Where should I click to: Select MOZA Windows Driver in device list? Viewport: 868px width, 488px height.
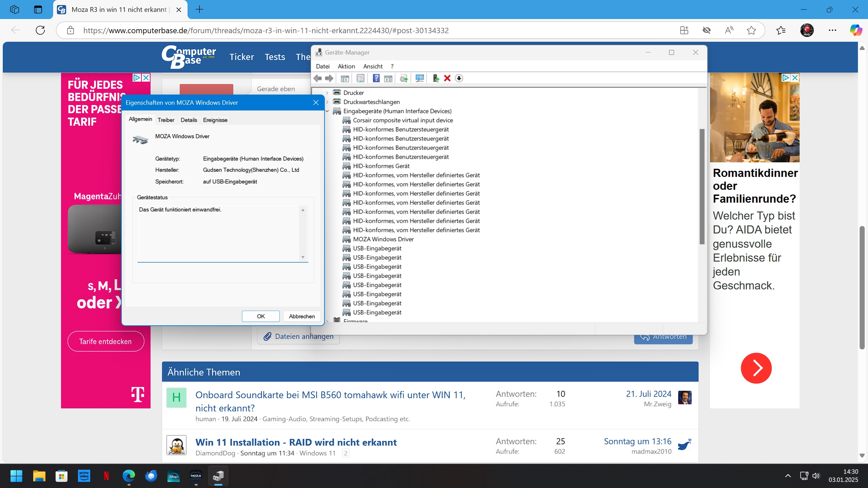pyautogui.click(x=383, y=239)
